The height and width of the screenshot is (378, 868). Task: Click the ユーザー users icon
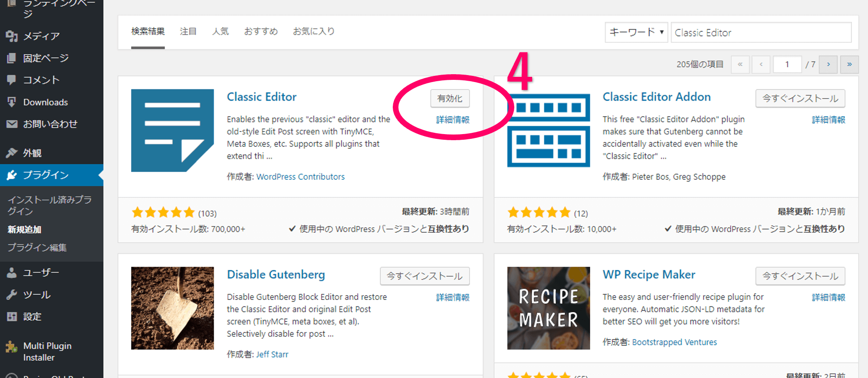click(12, 273)
